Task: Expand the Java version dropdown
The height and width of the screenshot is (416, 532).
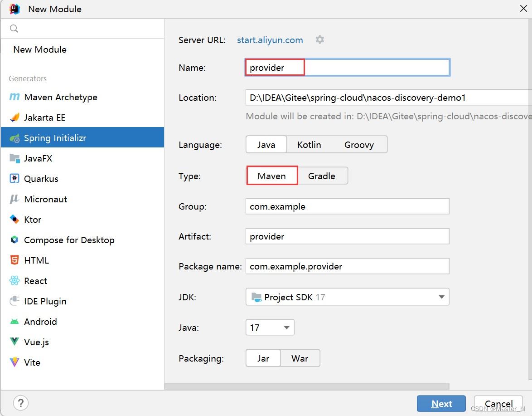Action: [270, 328]
